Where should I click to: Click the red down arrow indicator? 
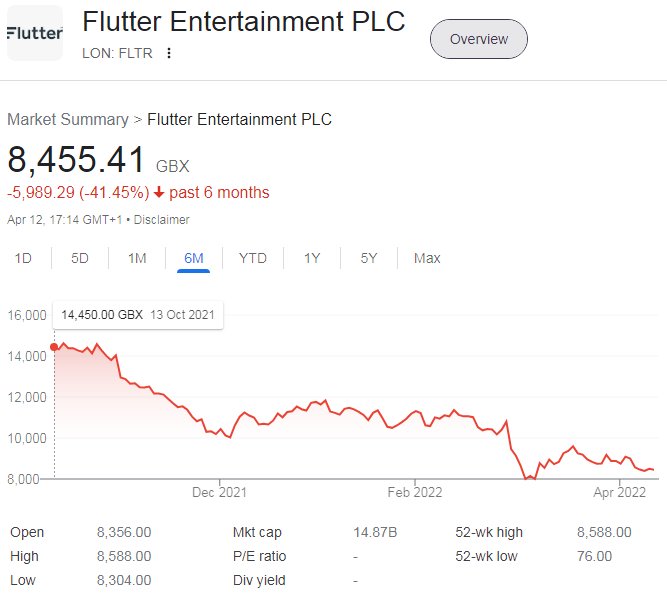(159, 193)
